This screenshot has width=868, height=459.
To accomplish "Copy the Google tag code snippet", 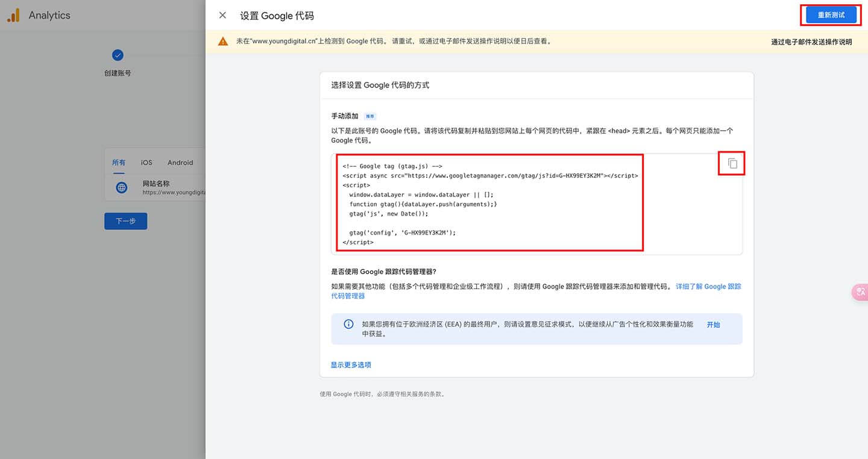I will pos(732,163).
